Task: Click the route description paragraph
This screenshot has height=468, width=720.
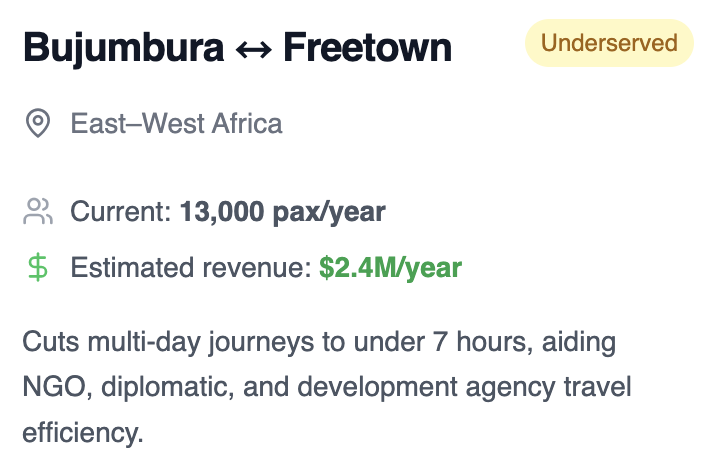Action: point(327,387)
